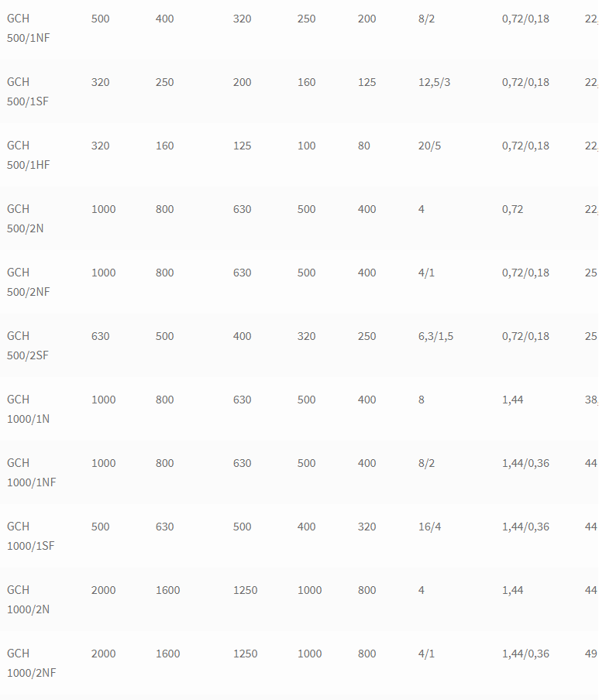Select the GCH 1000/1N model cell
The height and width of the screenshot is (700, 599).
coord(28,409)
